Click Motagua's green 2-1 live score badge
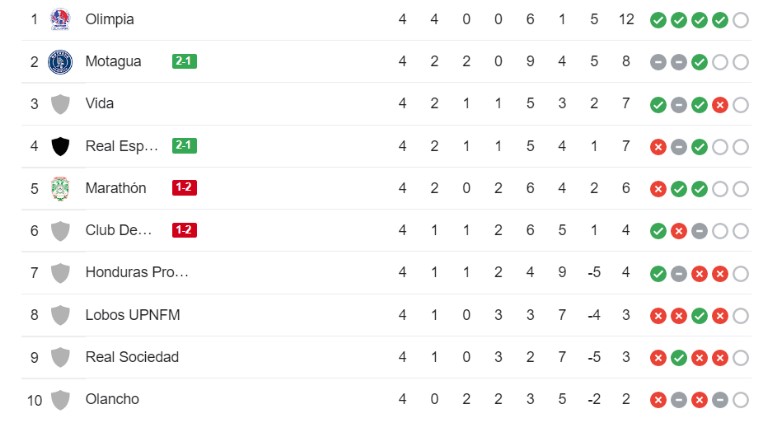783x433 pixels. [184, 61]
